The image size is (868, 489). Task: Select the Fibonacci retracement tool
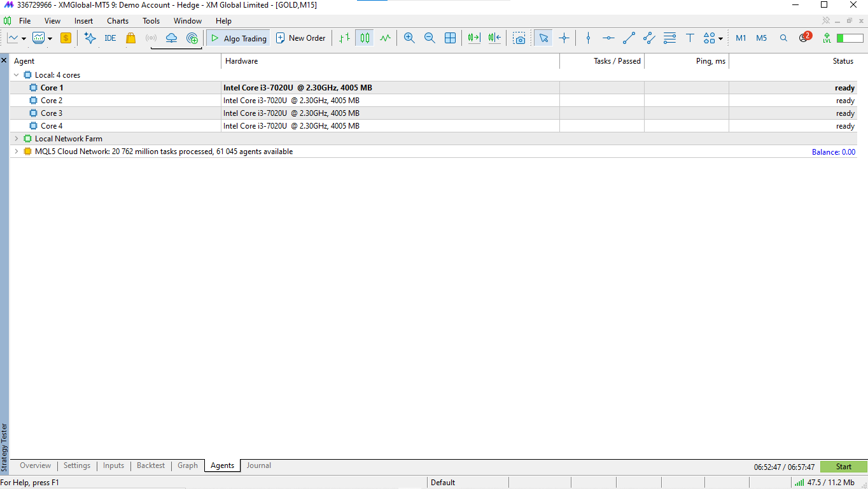[669, 38]
